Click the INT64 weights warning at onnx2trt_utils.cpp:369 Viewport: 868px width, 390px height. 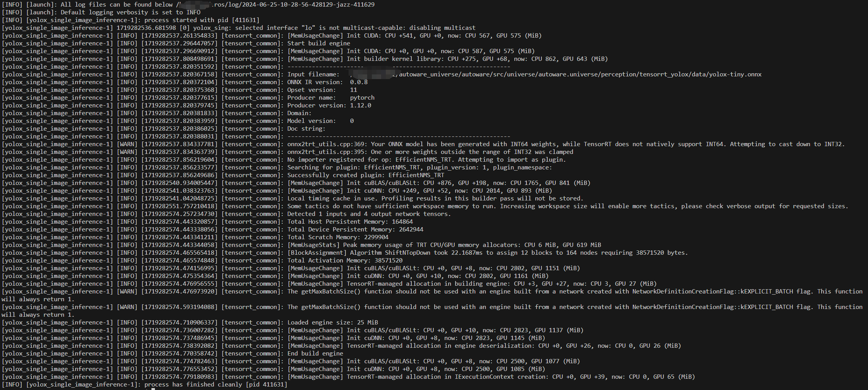point(423,144)
